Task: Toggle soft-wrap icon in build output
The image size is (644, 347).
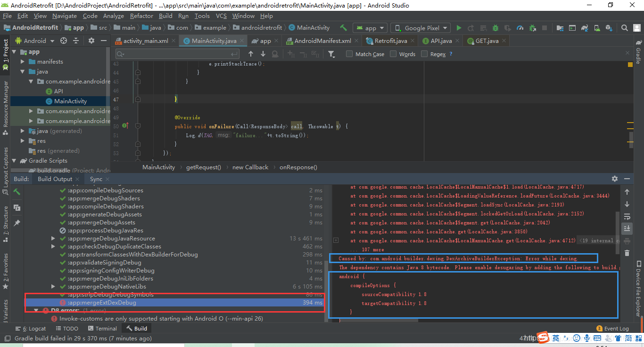Action: pyautogui.click(x=627, y=217)
